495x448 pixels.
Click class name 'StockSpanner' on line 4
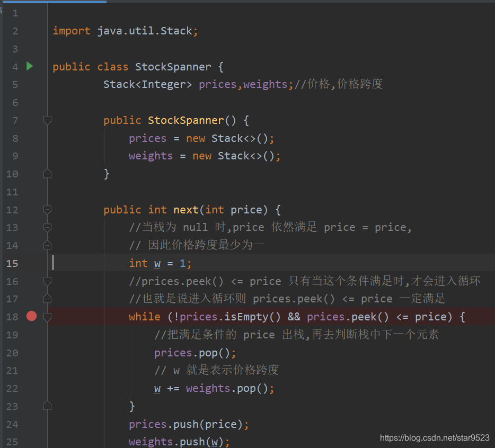[x=173, y=67]
